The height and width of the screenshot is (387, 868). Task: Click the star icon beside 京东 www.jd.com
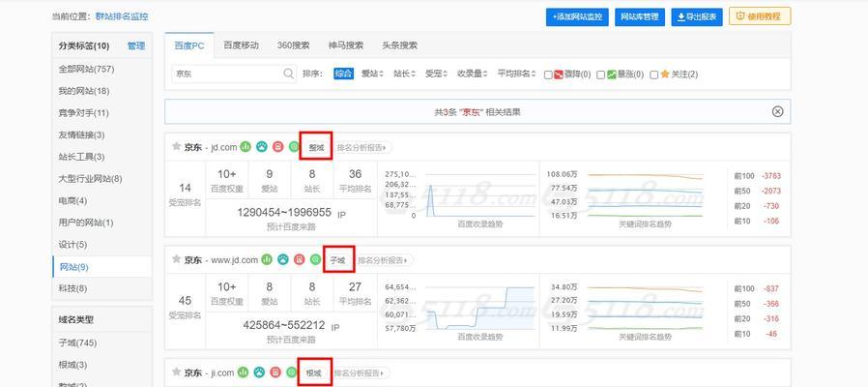click(x=177, y=259)
